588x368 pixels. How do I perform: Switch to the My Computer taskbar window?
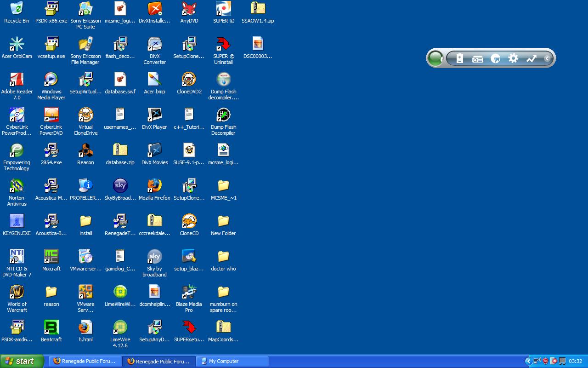click(x=232, y=361)
